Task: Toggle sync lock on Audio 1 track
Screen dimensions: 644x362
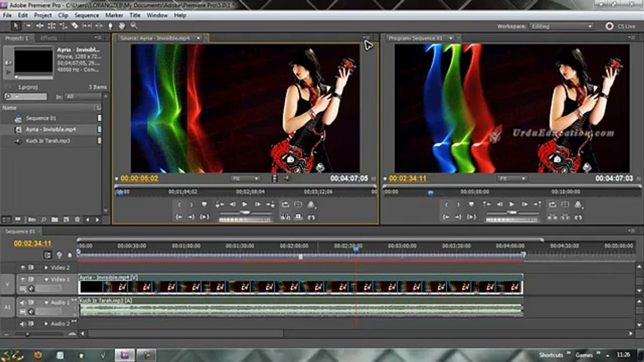Action: click(31, 302)
